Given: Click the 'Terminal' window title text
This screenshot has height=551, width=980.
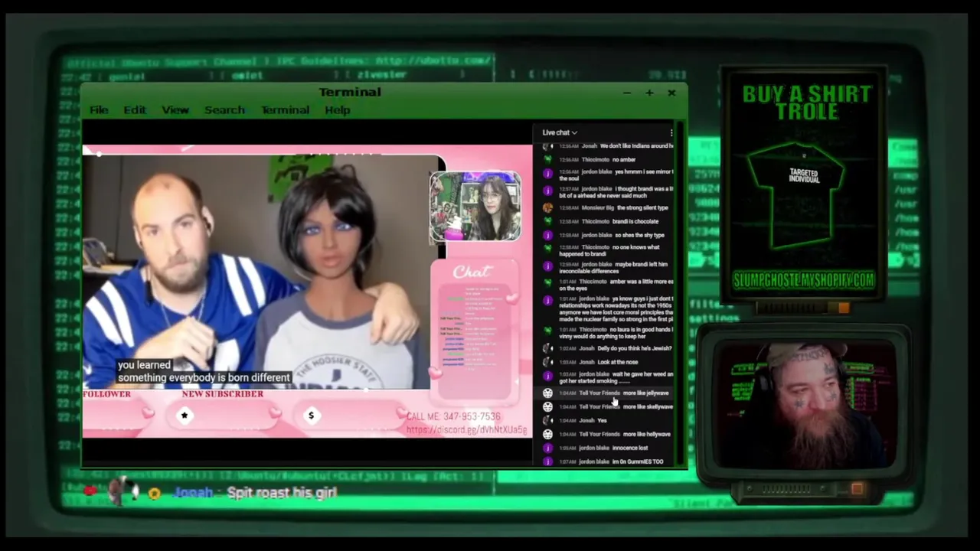Looking at the screenshot, I should [350, 92].
